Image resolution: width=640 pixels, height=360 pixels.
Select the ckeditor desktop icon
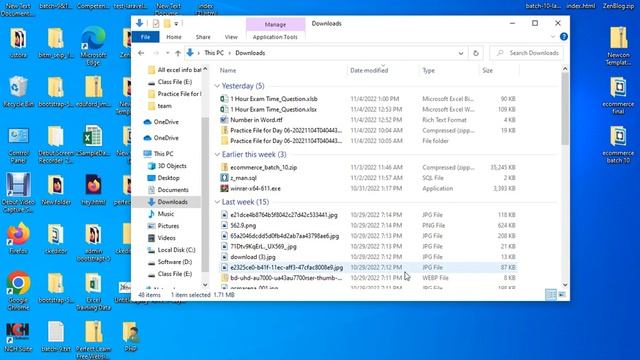point(56,239)
